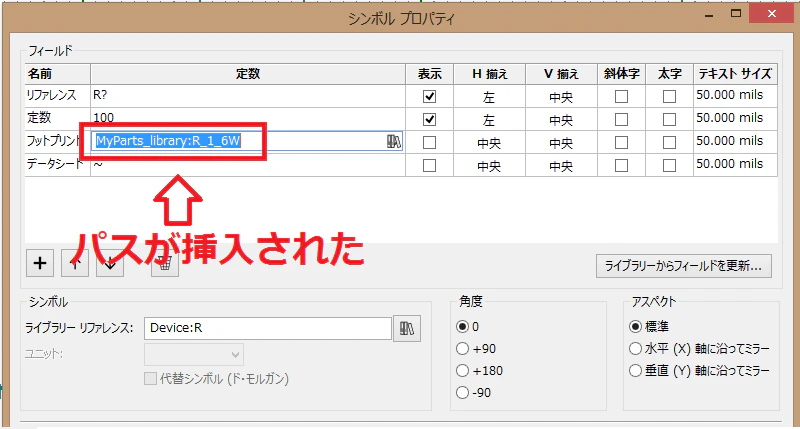
Task: Check italic box in データシート row
Action: [621, 165]
